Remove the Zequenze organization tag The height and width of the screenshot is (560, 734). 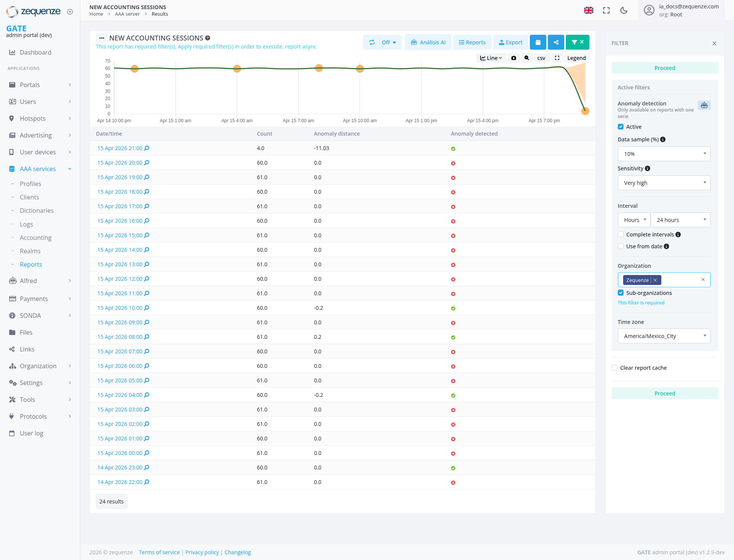pos(654,280)
